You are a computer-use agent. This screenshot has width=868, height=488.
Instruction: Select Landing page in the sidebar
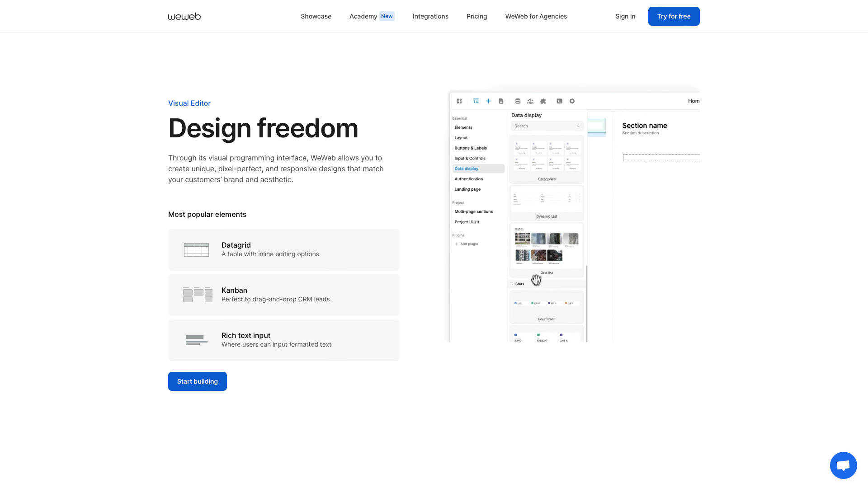(x=467, y=189)
